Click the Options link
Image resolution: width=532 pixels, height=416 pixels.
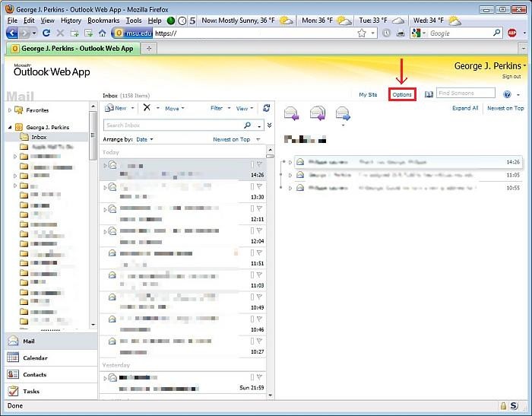[x=402, y=94]
